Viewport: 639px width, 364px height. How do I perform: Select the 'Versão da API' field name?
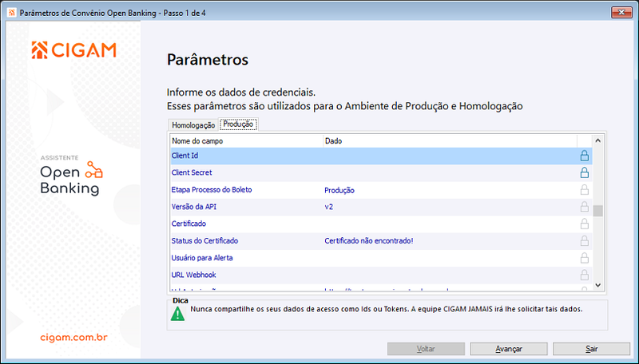tap(194, 207)
